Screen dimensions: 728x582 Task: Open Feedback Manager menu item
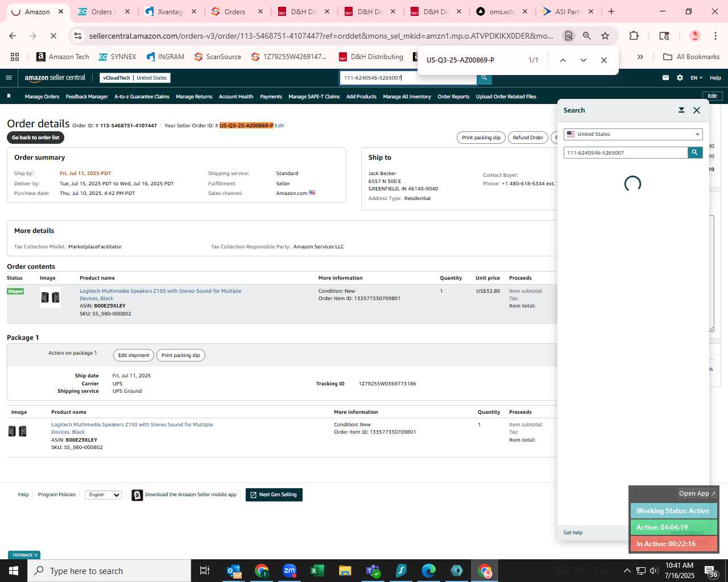coord(86,97)
